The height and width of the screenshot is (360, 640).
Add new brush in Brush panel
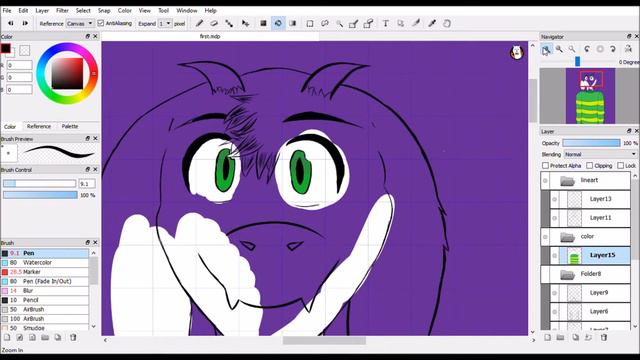point(7,337)
